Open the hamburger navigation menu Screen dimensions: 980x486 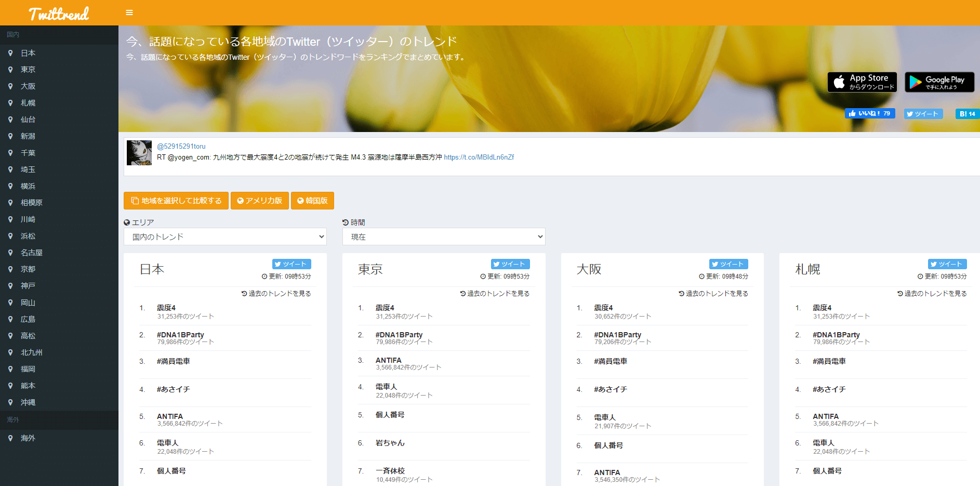tap(129, 12)
